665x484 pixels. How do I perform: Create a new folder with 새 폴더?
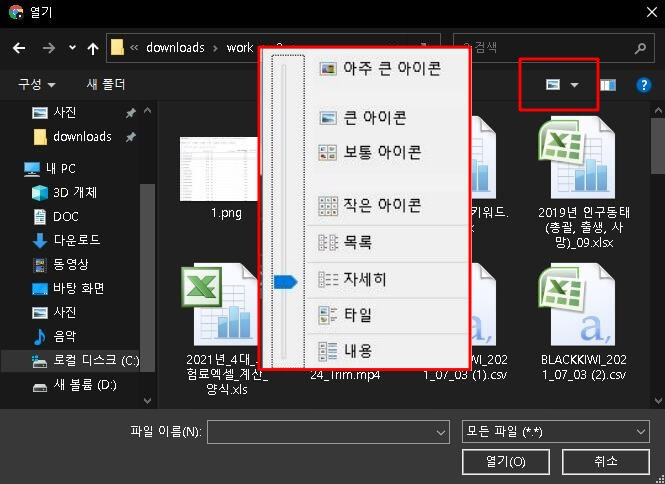pos(106,84)
